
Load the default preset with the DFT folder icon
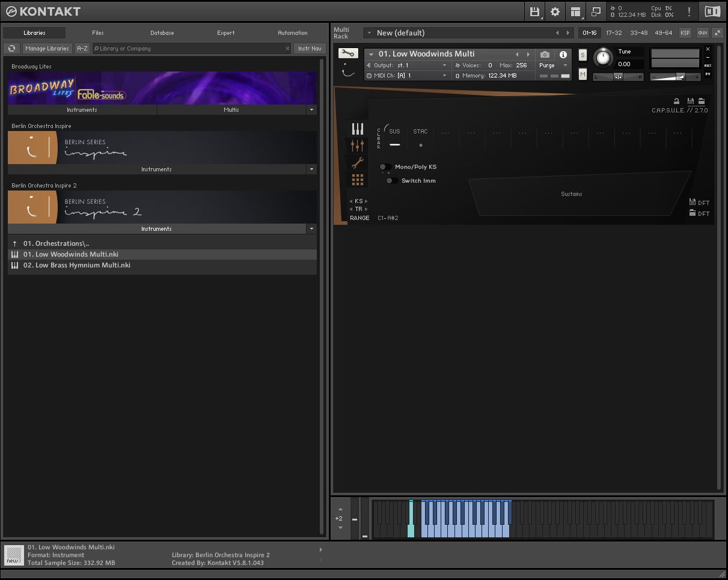(693, 213)
